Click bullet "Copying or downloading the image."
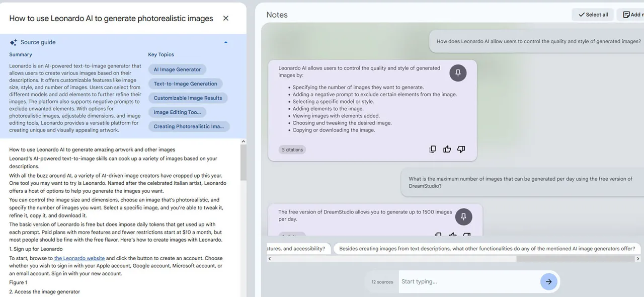Image resolution: width=644 pixels, height=297 pixels. tap(334, 130)
